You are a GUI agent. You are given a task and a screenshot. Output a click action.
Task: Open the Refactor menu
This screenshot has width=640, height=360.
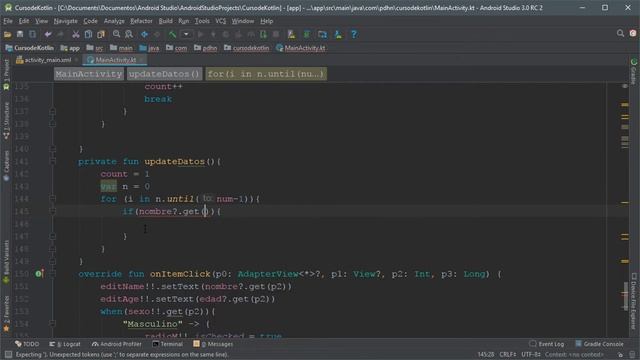tap(141, 21)
